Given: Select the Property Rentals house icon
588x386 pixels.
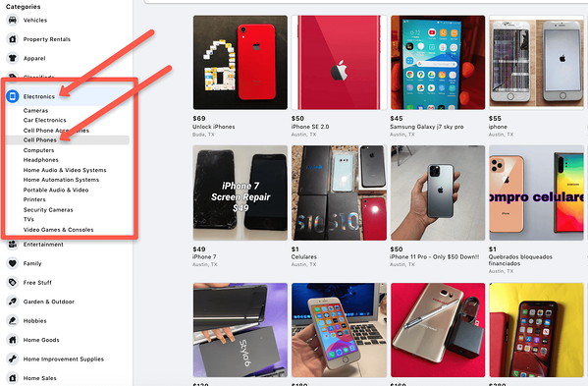Looking at the screenshot, I should click(13, 39).
